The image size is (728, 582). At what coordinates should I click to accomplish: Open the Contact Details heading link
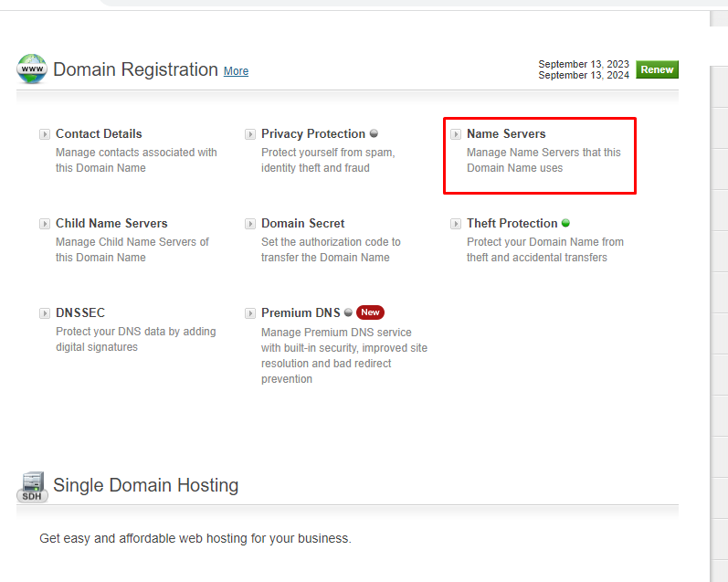click(99, 133)
